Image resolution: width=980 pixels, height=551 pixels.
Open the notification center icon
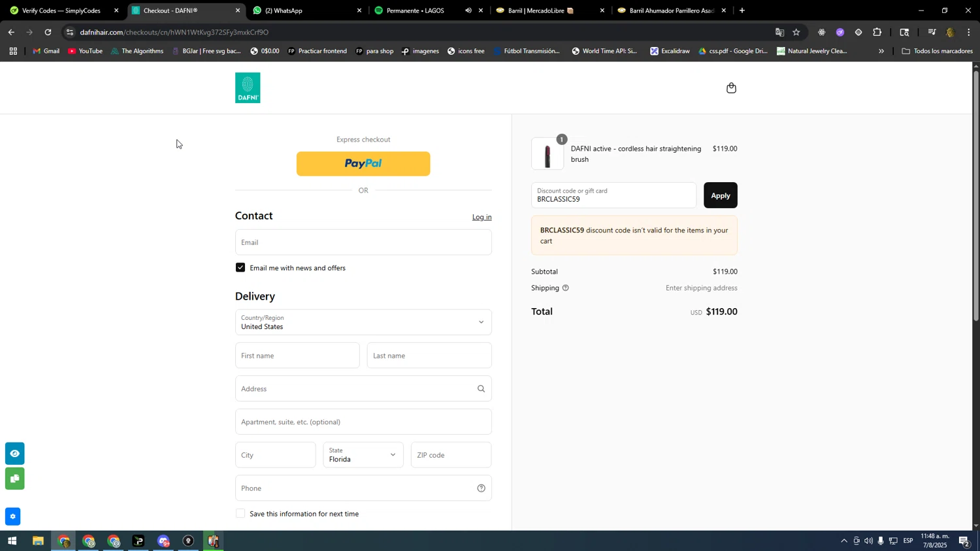coord(964,541)
